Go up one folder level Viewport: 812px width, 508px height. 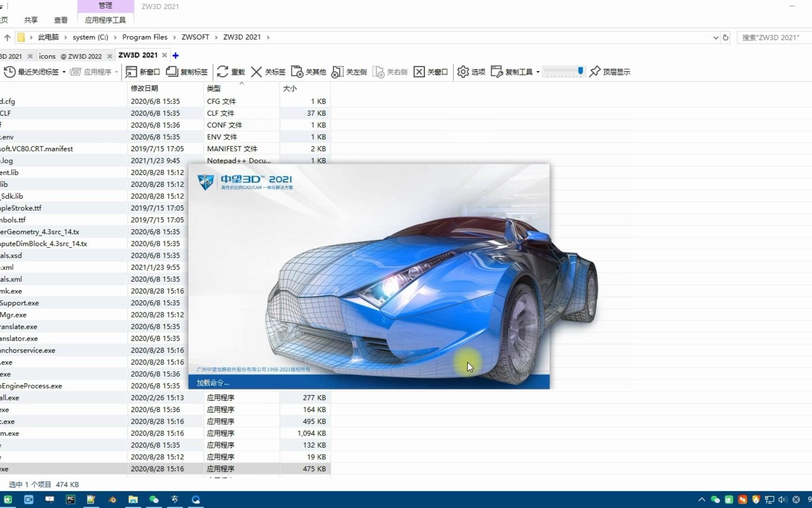point(7,37)
